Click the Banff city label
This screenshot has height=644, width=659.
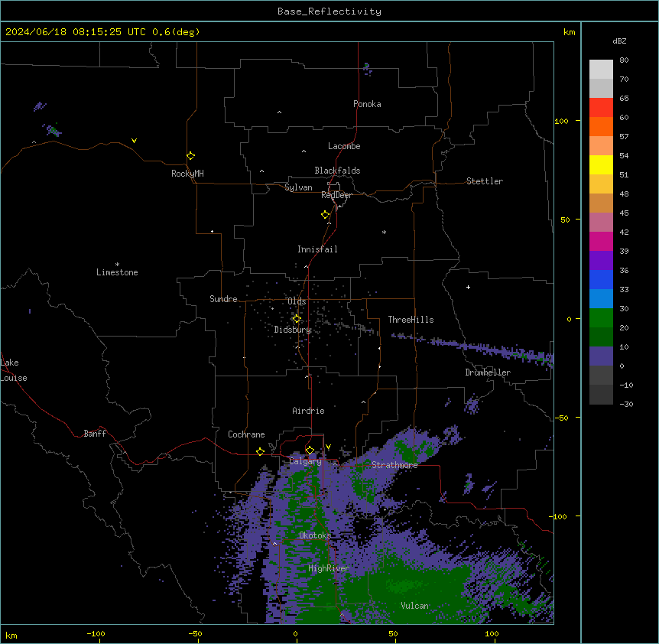point(95,434)
